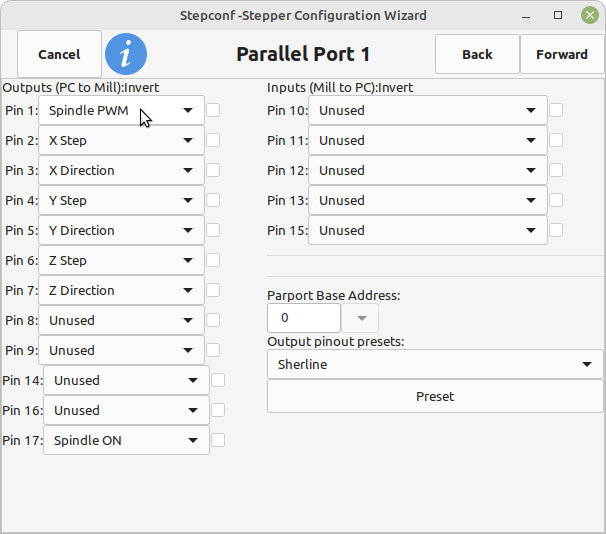
Task: Open Pin 13 Unused input dropdown
Action: click(427, 200)
